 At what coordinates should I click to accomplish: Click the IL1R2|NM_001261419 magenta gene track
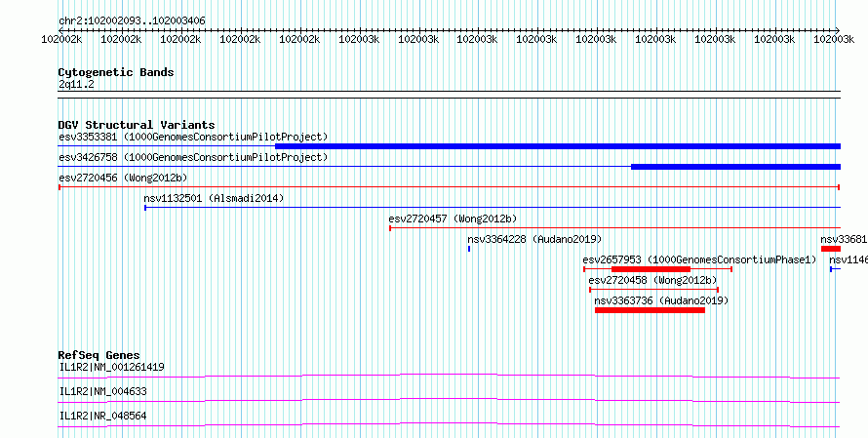449,377
